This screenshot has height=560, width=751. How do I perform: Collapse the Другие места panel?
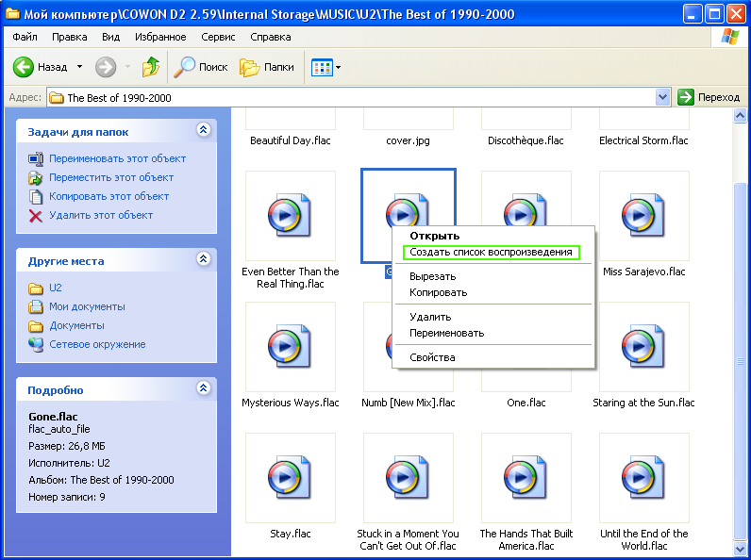point(204,259)
